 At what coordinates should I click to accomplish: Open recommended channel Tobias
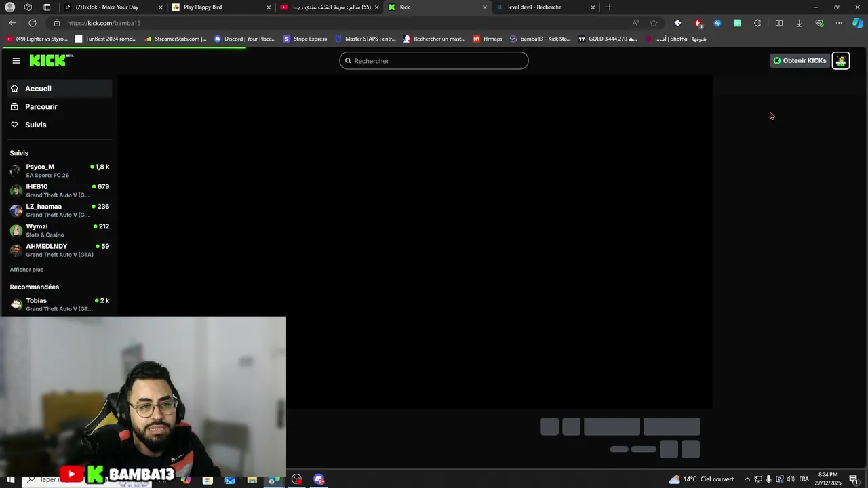pyautogui.click(x=60, y=304)
